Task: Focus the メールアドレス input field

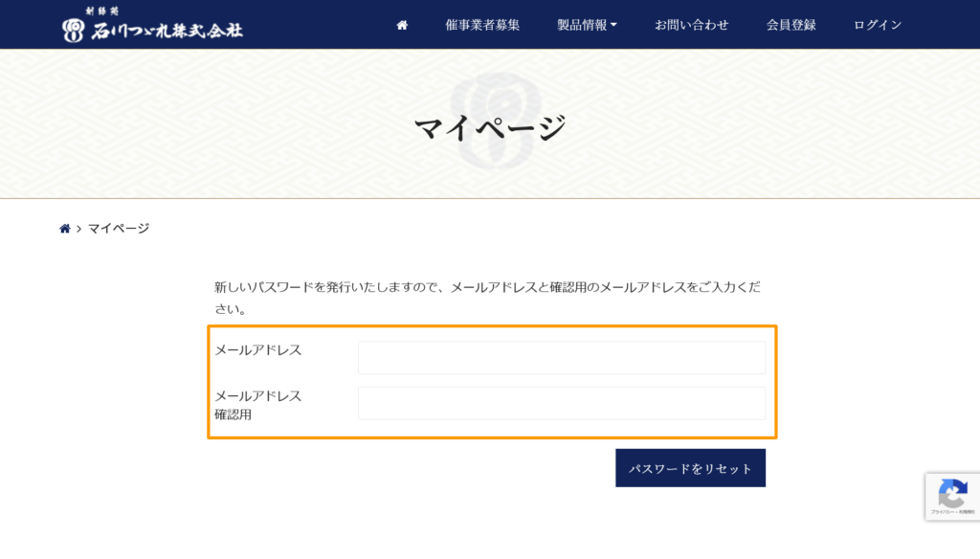Action: point(561,357)
